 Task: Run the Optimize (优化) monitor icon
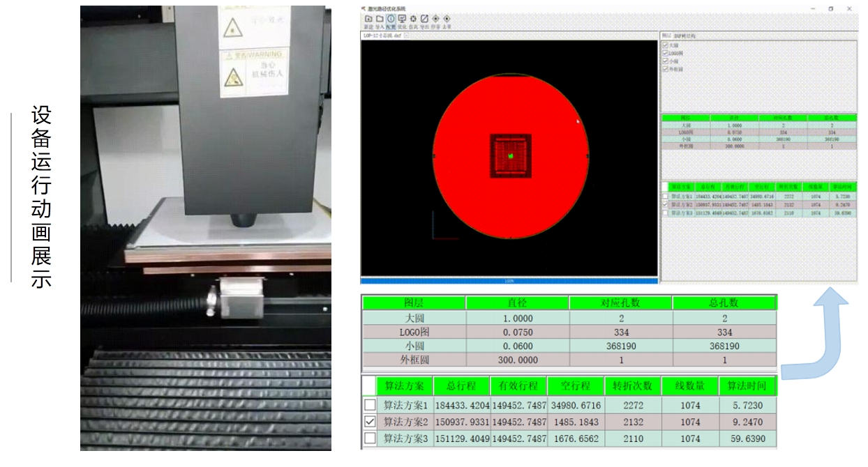tap(402, 18)
